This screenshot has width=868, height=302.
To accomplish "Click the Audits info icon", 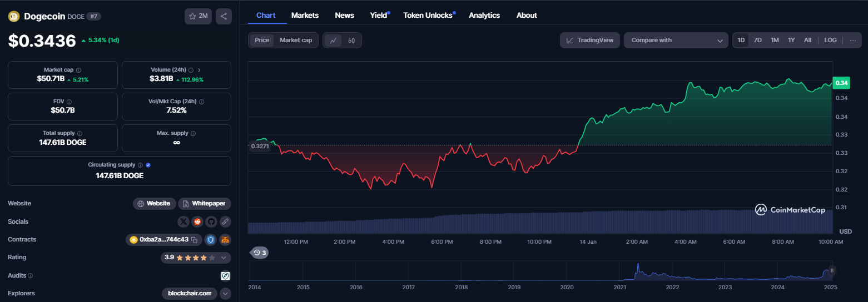I will click(x=30, y=275).
